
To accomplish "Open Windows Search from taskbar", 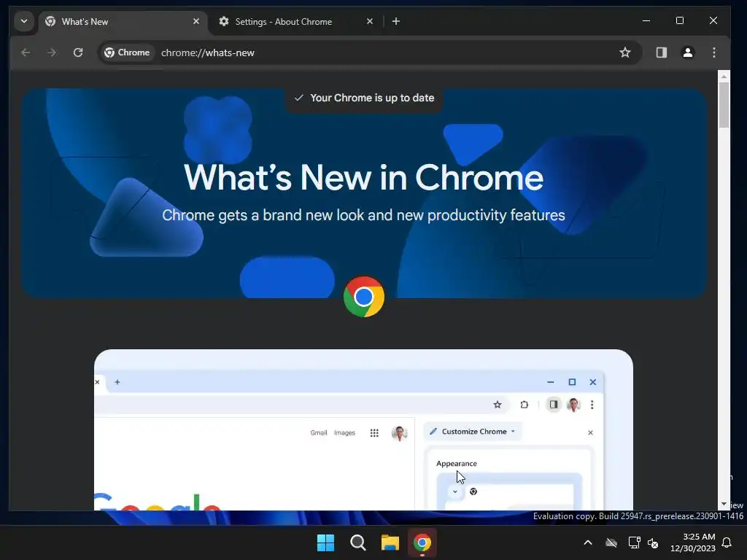I will (357, 542).
